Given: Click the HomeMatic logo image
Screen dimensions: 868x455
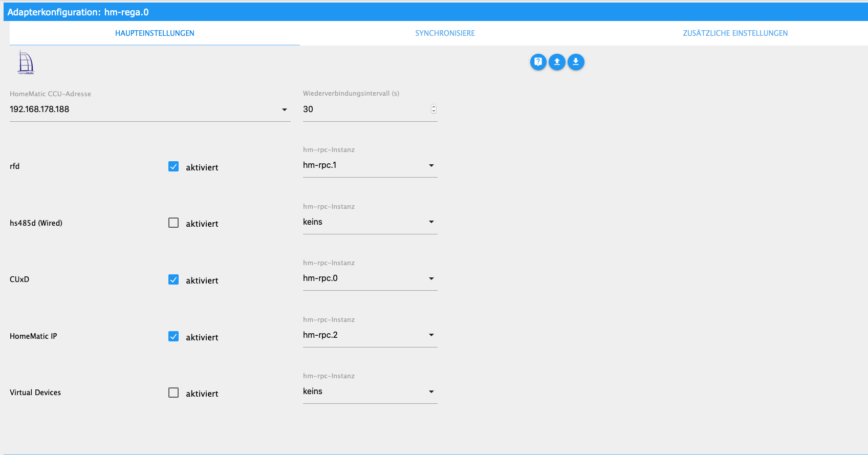Looking at the screenshot, I should coord(26,62).
